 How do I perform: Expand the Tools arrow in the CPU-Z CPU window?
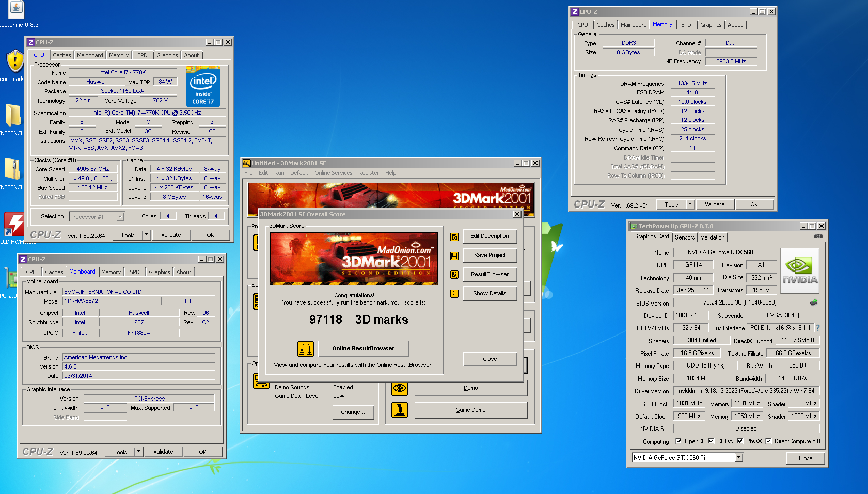click(147, 235)
